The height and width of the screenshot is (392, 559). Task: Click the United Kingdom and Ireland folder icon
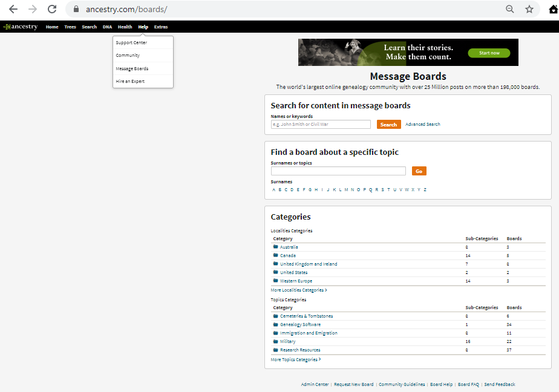(276, 264)
